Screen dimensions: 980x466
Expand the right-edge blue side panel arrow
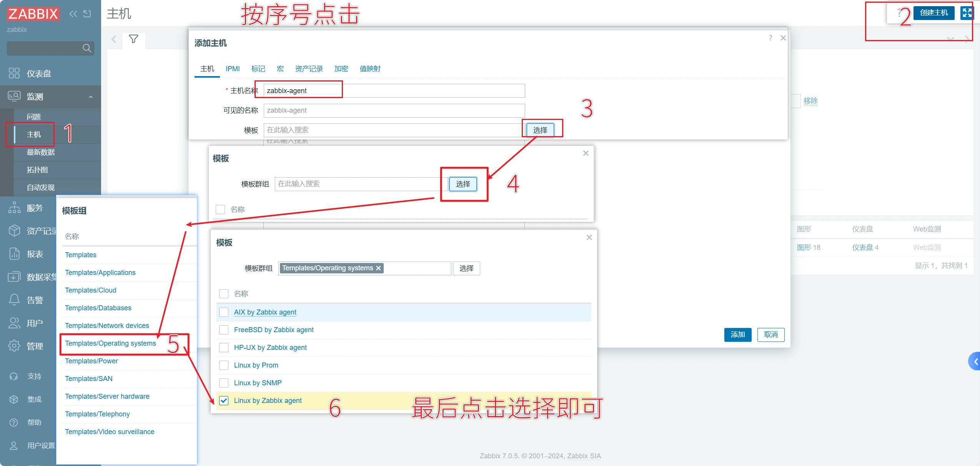tap(975, 361)
